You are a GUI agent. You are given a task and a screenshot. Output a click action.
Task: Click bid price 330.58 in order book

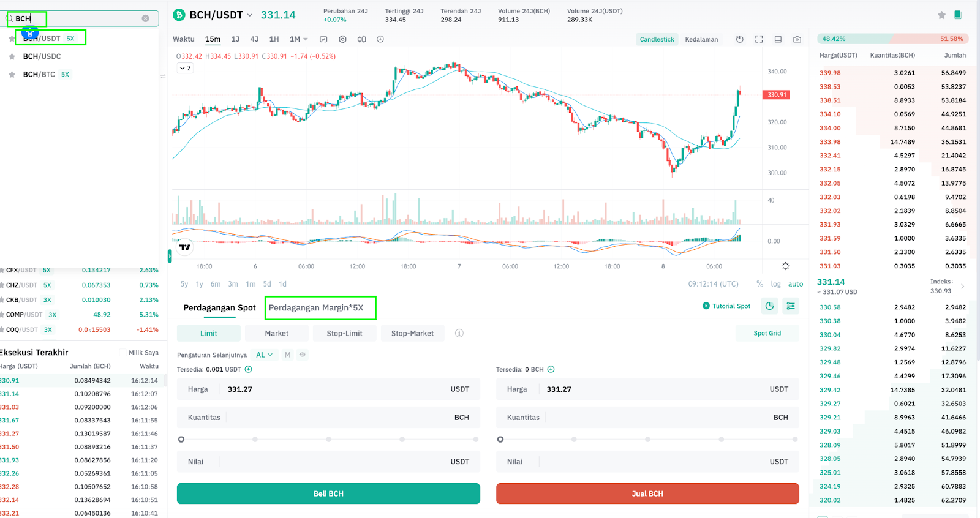(x=830, y=307)
